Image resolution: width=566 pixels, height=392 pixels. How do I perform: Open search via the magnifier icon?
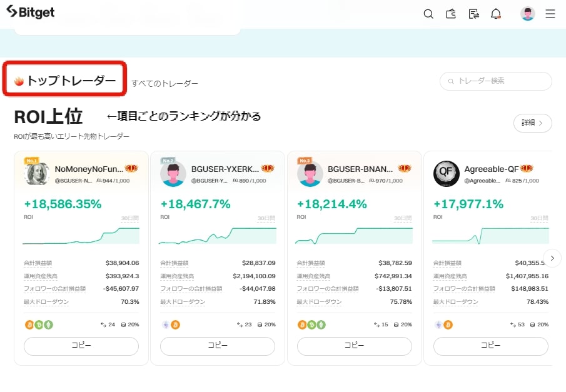click(428, 14)
